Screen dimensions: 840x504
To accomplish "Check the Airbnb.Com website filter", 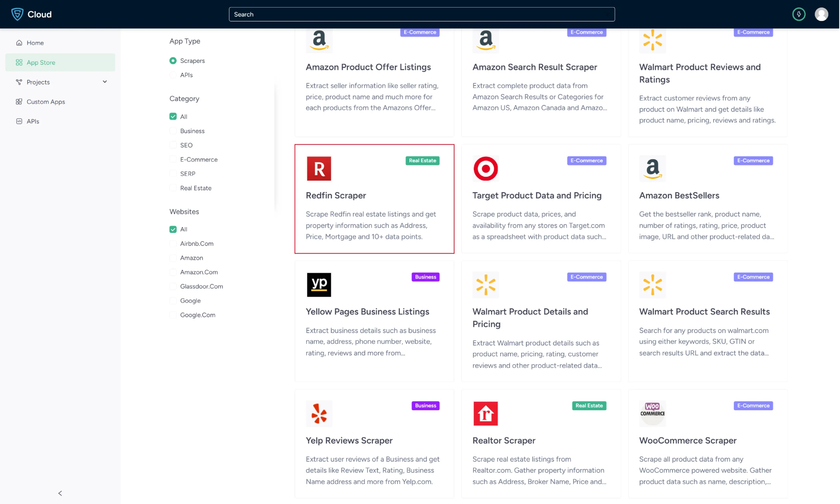I will click(173, 243).
